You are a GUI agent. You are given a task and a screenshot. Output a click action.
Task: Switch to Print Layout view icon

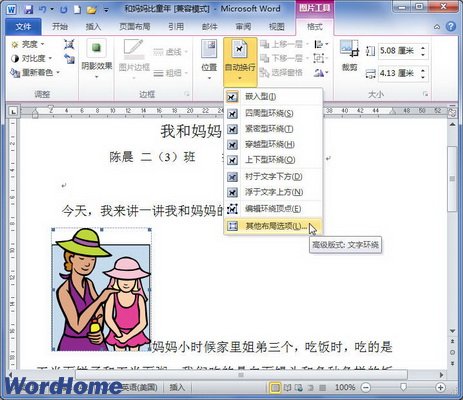275,388
